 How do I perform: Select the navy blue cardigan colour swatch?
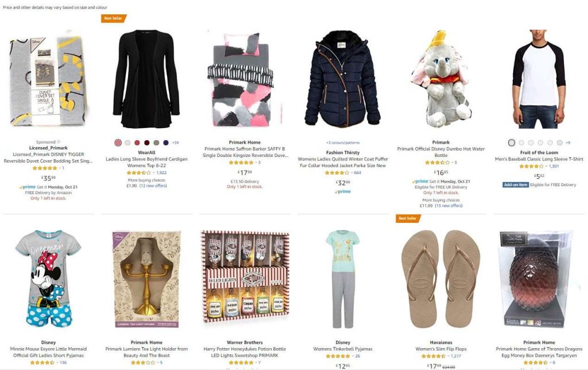point(166,142)
